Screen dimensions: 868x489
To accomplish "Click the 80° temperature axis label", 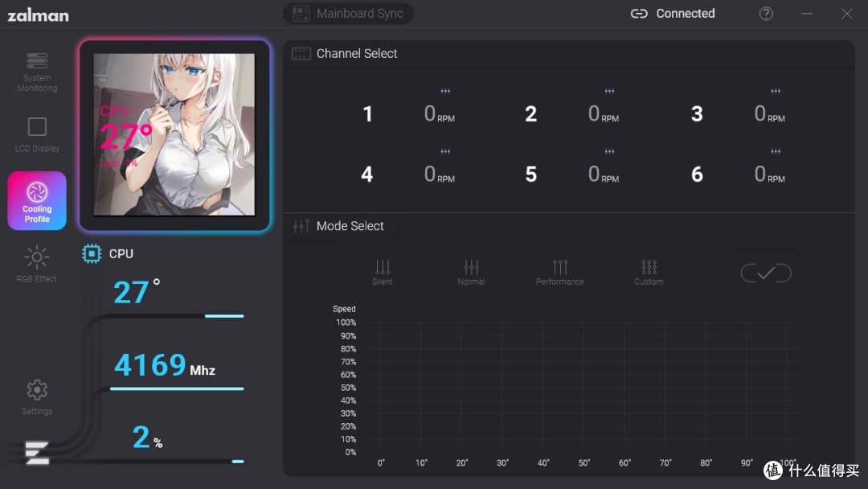I will pyautogui.click(x=706, y=463).
